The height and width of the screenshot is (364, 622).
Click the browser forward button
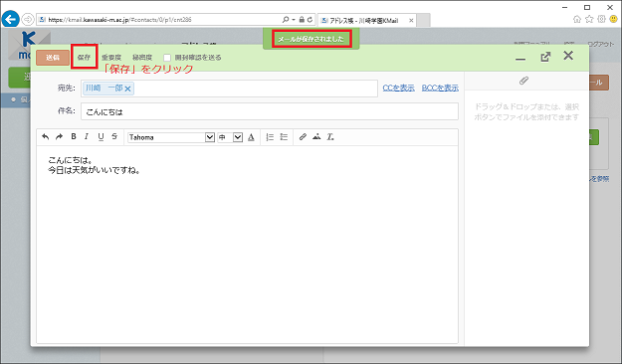(28, 19)
